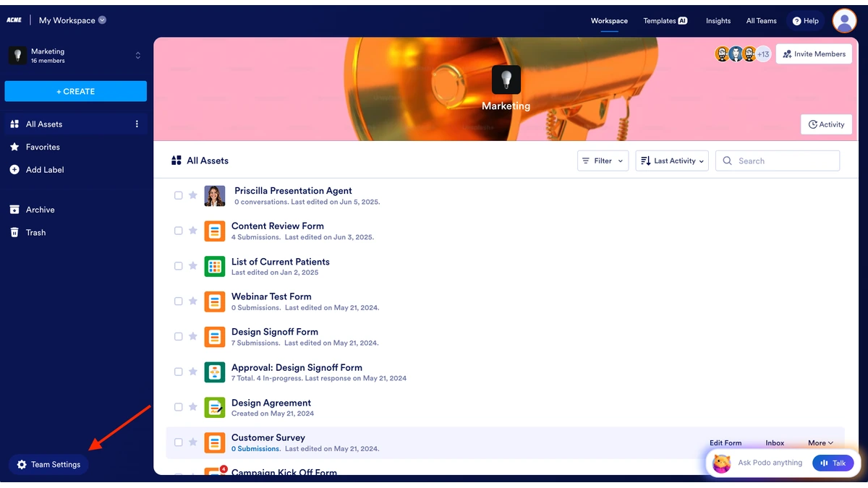Open the Design Agreement title
Screen dimensions: 868x488
click(271, 403)
